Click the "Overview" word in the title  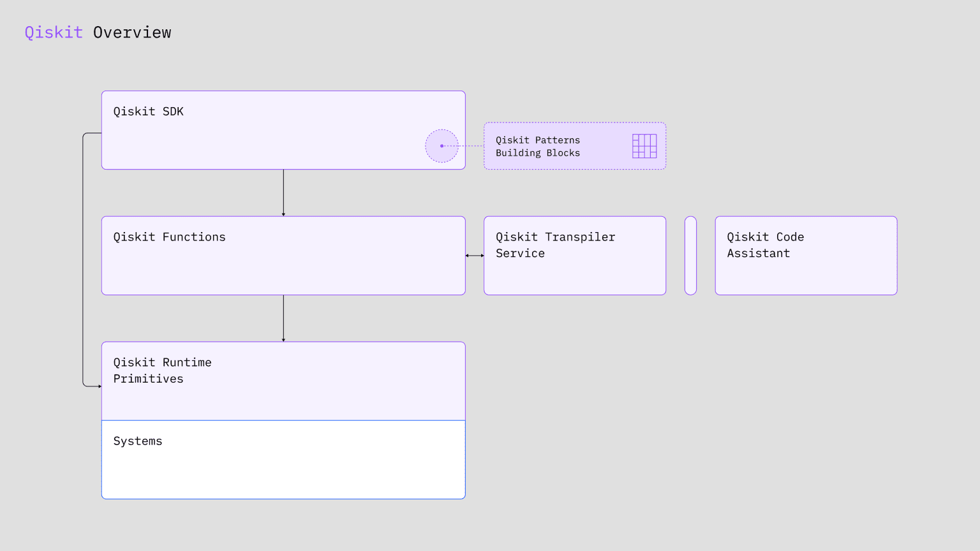click(132, 33)
